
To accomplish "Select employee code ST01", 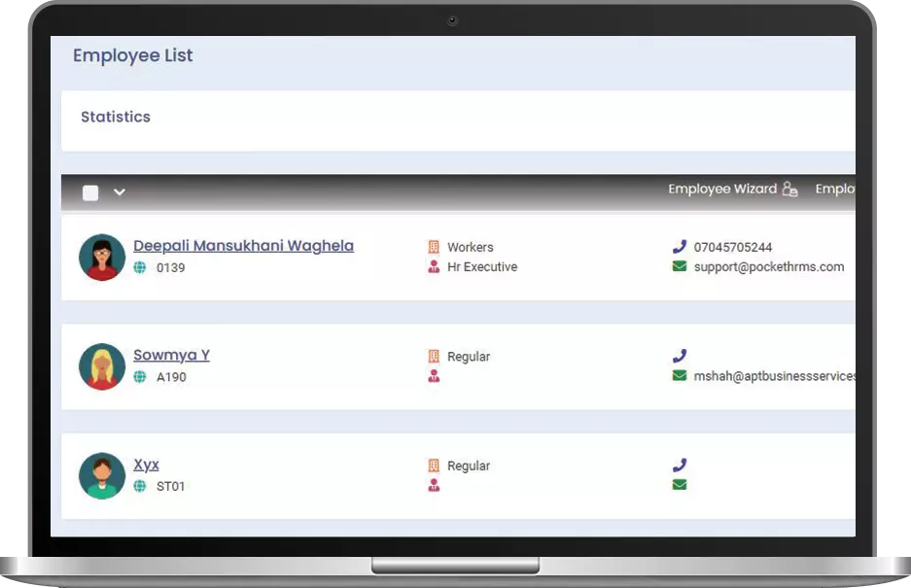I will (x=170, y=486).
